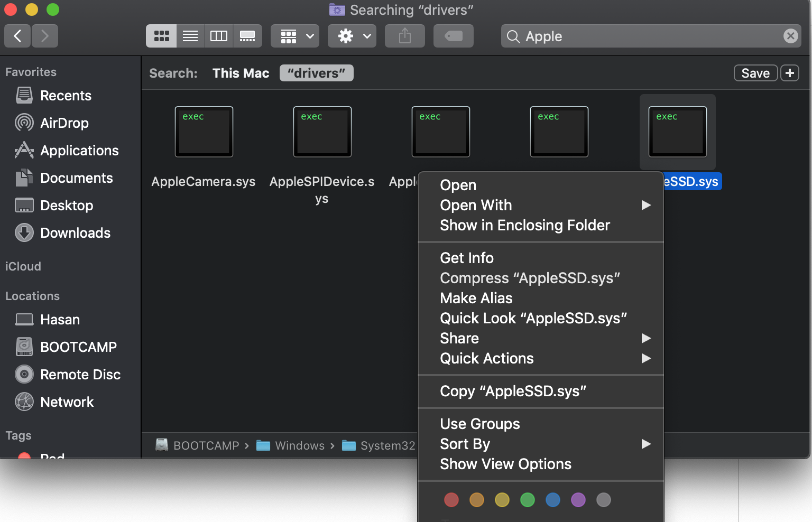Add a search criterion with plus button
Image resolution: width=812 pixels, height=522 pixels.
pos(790,73)
